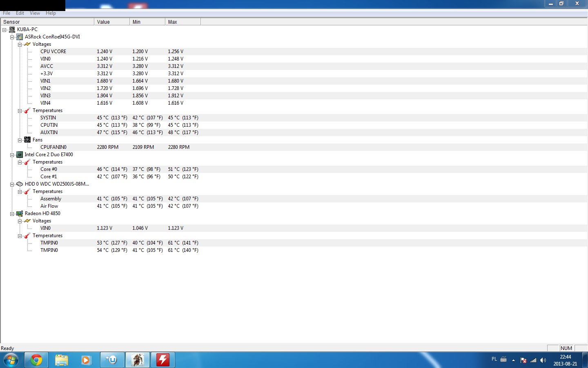Switch to the game character taskbar icon
This screenshot has width=588, height=368.
[138, 360]
